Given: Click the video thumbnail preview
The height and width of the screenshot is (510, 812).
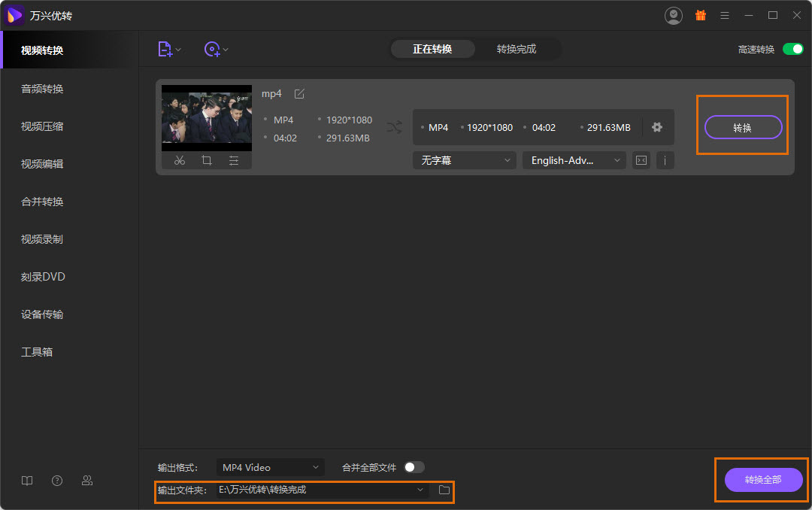Looking at the screenshot, I should click(x=207, y=118).
